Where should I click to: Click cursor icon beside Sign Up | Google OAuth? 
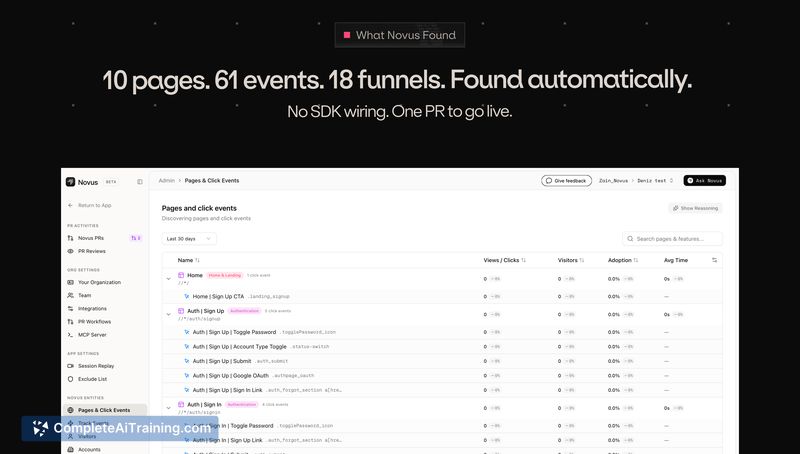[187, 375]
